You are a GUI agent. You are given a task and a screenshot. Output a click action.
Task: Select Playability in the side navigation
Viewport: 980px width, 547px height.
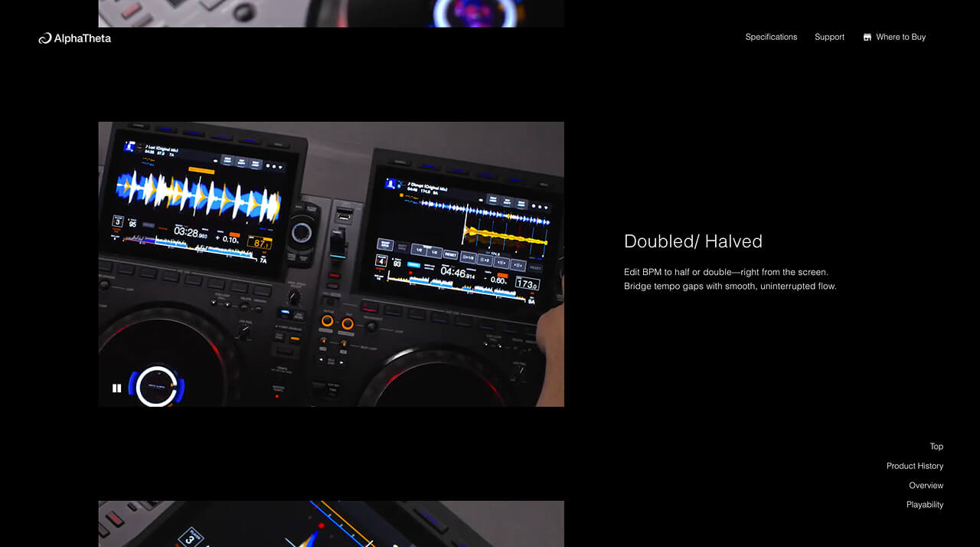[924, 505]
